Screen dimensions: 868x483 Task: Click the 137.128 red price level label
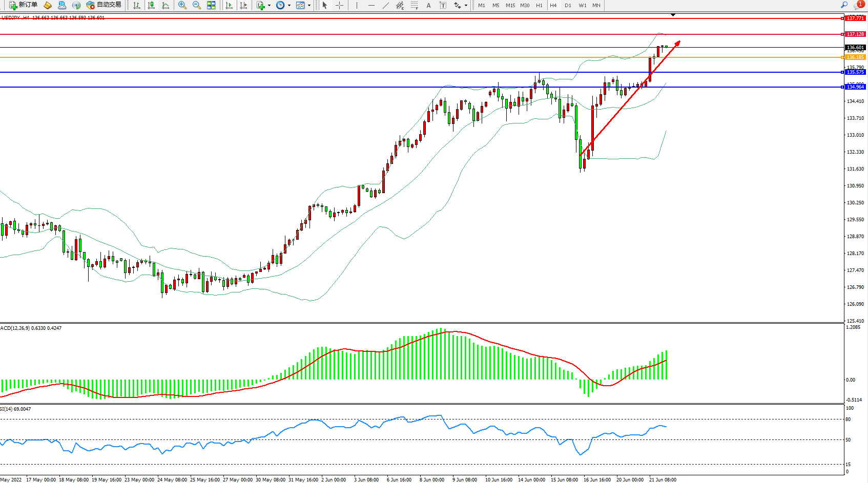click(855, 34)
